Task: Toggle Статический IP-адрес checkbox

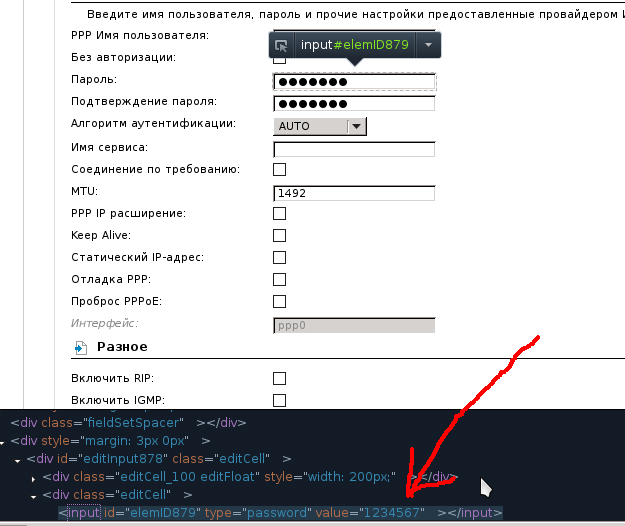Action: (279, 257)
